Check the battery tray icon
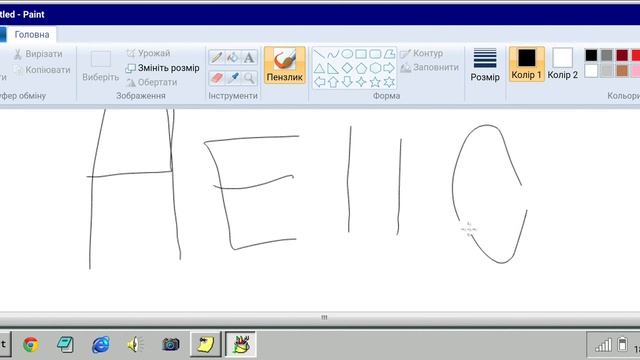 (622, 344)
